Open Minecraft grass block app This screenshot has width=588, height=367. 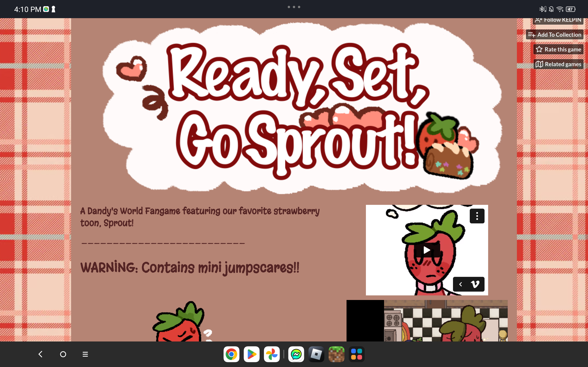point(336,354)
